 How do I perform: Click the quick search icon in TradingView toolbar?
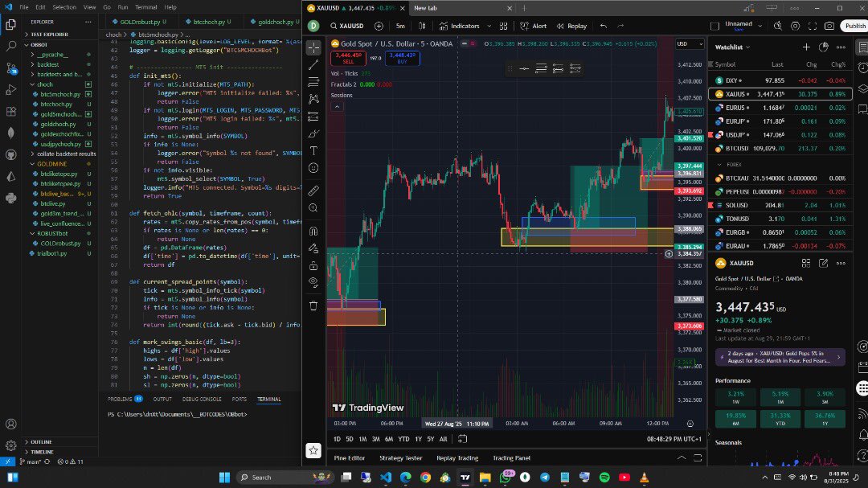(x=778, y=26)
